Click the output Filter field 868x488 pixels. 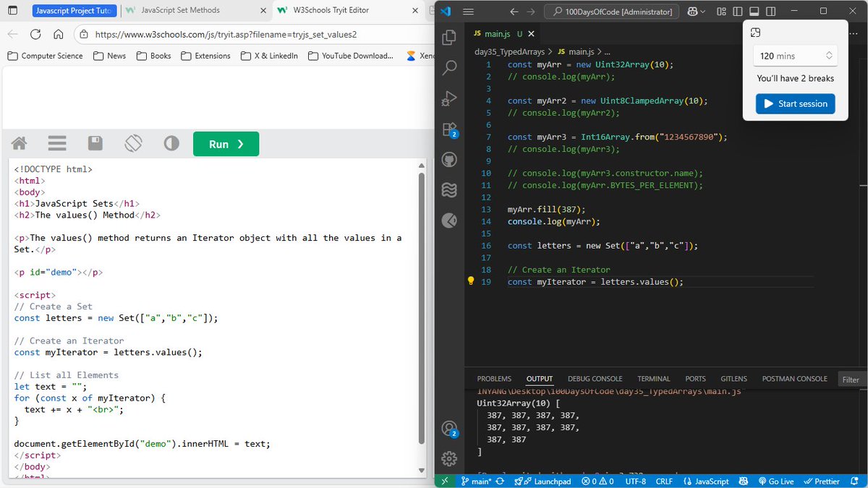click(852, 380)
